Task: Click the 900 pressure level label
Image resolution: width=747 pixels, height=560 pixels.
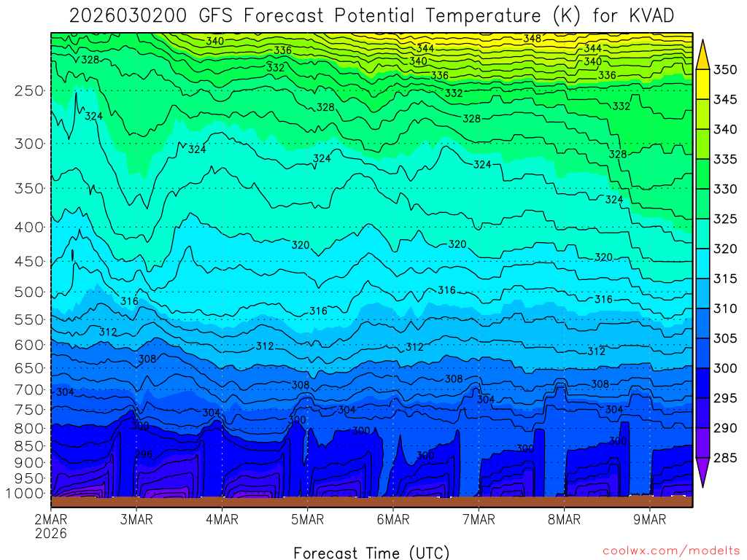Action: 29,462
